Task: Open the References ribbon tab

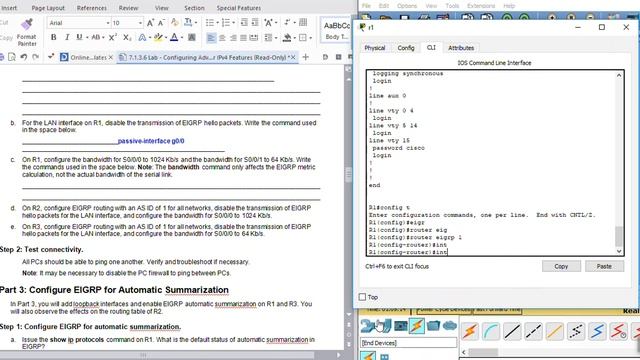Action: click(x=91, y=8)
